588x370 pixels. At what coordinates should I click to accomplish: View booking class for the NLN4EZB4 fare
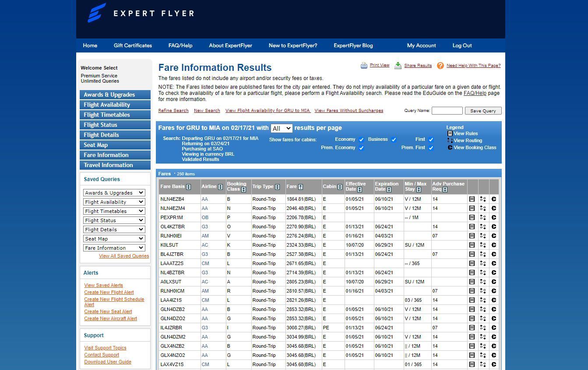point(494,199)
